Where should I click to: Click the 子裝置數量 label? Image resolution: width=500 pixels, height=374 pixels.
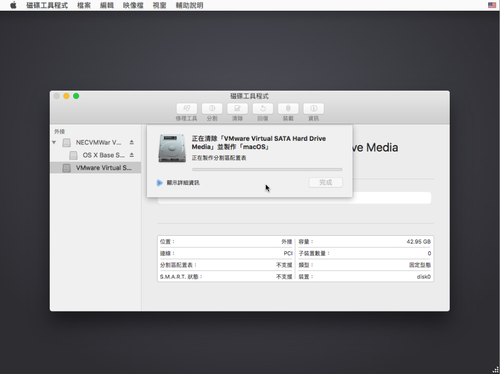(x=314, y=253)
